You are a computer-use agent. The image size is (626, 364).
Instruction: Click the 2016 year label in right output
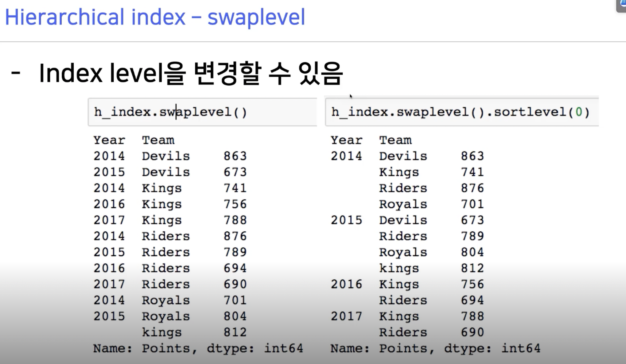point(346,284)
